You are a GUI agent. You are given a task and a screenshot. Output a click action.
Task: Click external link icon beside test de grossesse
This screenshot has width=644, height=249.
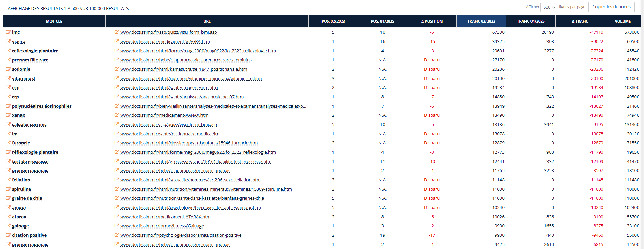click(x=8, y=161)
